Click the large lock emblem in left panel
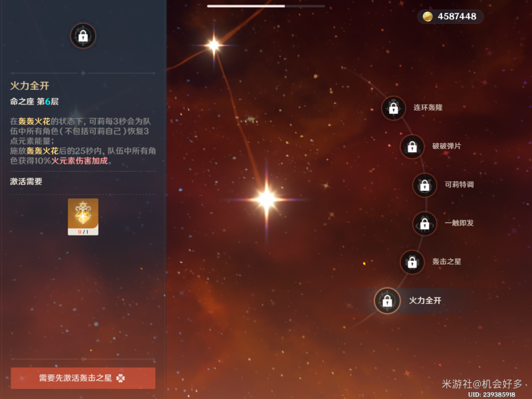Image resolution: width=532 pixels, height=399 pixels. [x=82, y=36]
